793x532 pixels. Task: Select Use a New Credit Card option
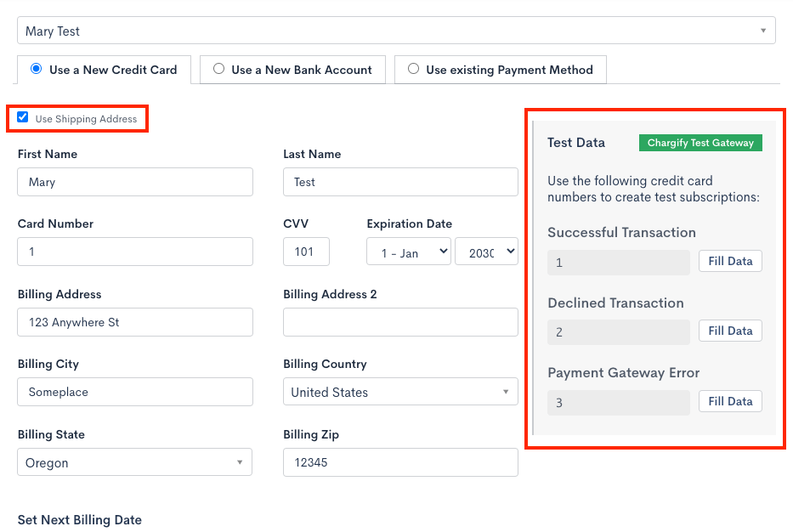pyautogui.click(x=37, y=69)
